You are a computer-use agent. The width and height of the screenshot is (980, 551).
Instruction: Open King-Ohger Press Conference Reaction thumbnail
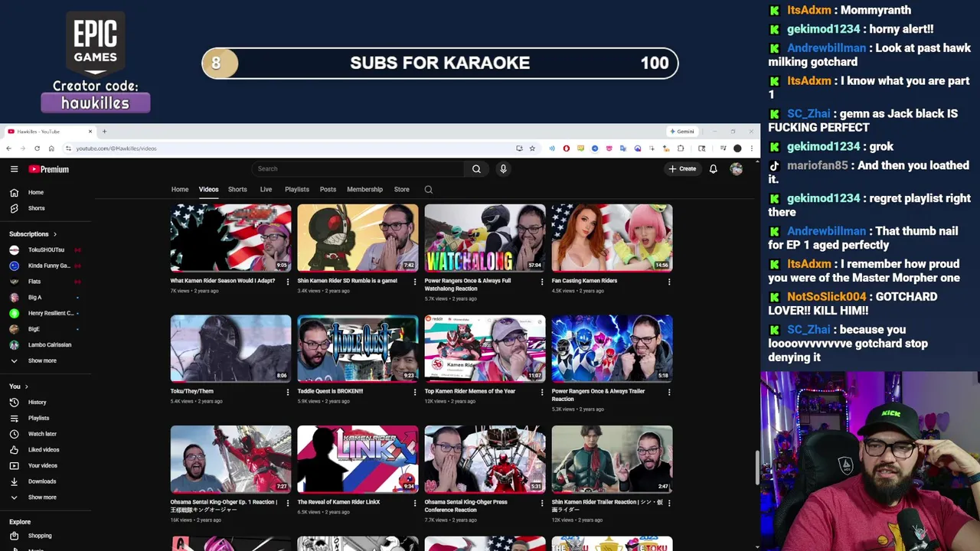tap(485, 459)
